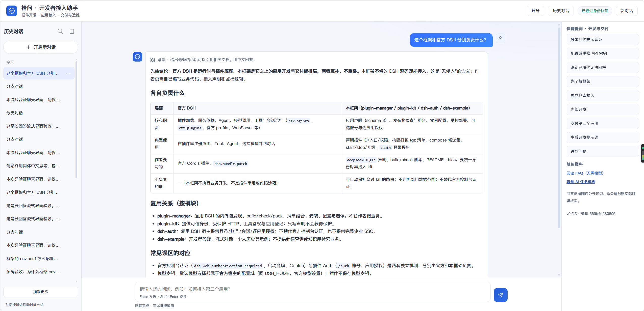Open conversation 请始终用简体中文思考
Screen dimensions: 644x311
[39, 166]
